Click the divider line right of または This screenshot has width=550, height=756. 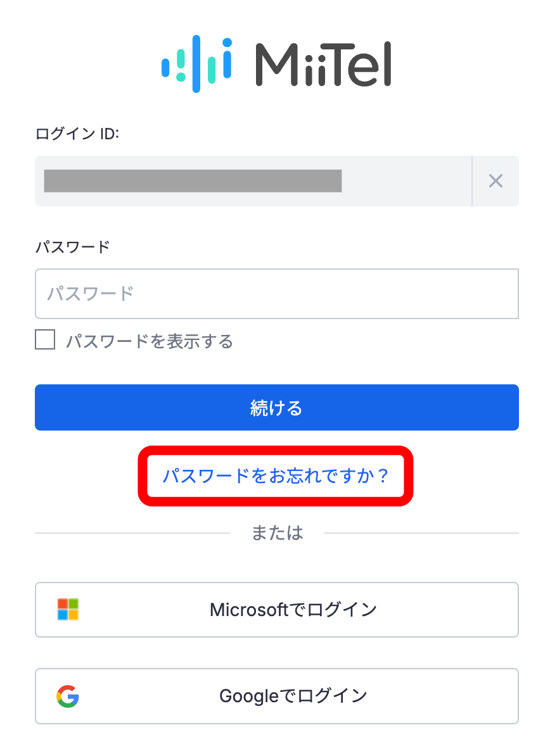click(421, 533)
